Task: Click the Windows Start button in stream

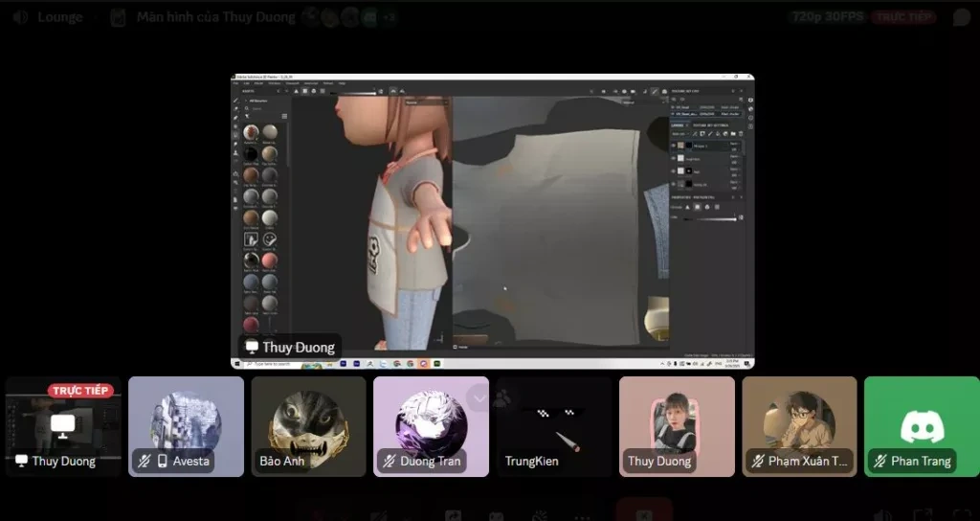Action: click(x=237, y=363)
